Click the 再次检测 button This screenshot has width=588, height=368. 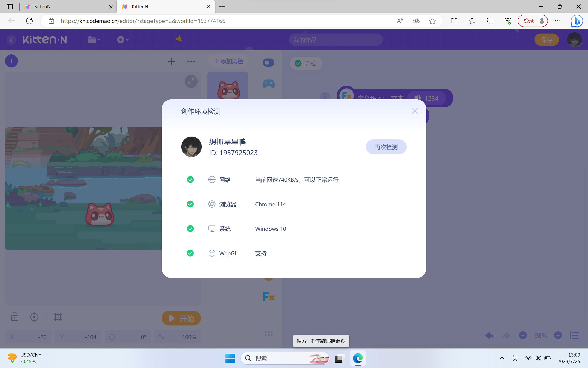tap(386, 147)
